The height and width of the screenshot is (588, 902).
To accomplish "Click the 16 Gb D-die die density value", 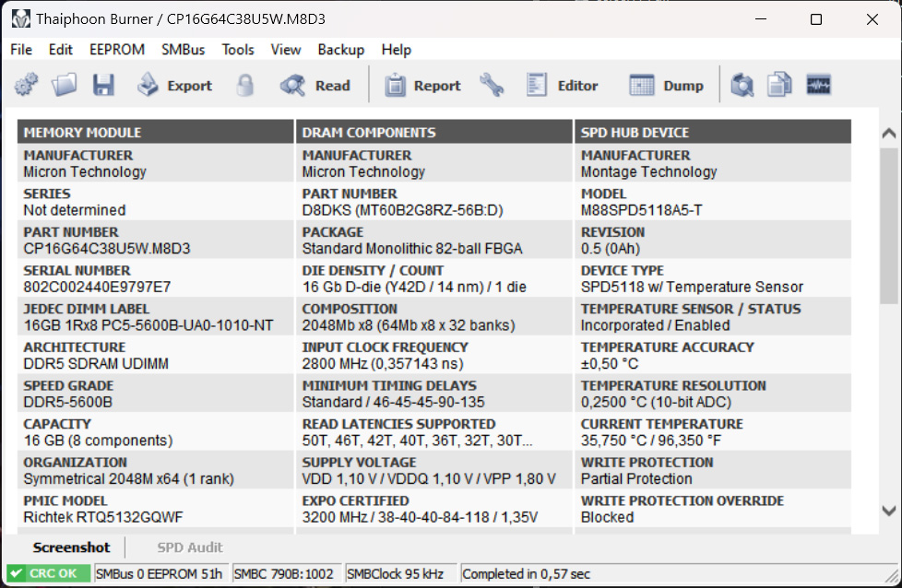I will pyautogui.click(x=414, y=287).
